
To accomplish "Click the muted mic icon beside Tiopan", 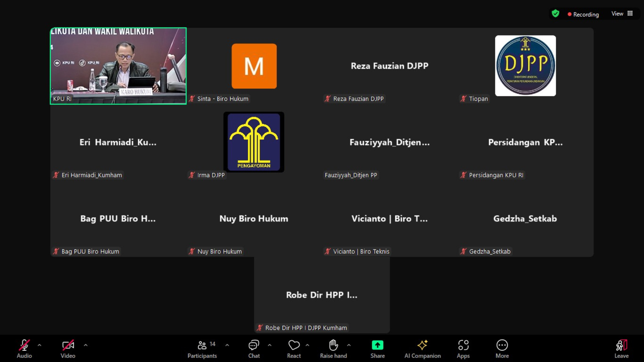I will click(464, 99).
